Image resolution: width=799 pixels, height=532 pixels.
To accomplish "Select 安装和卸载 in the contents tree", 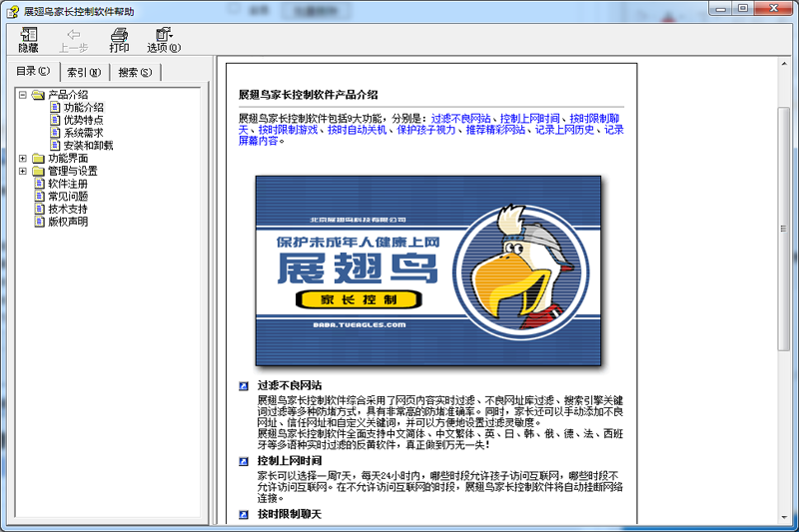I will tap(89, 146).
